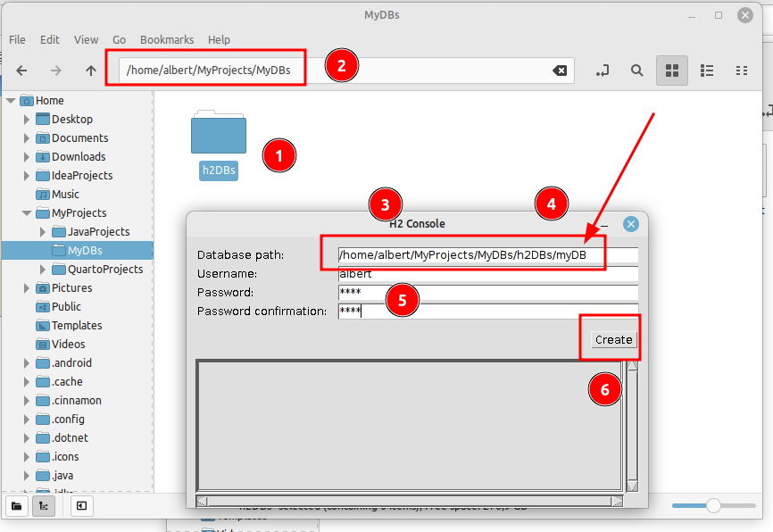Go forward with the forward arrow
This screenshot has height=532, width=773.
coord(56,71)
